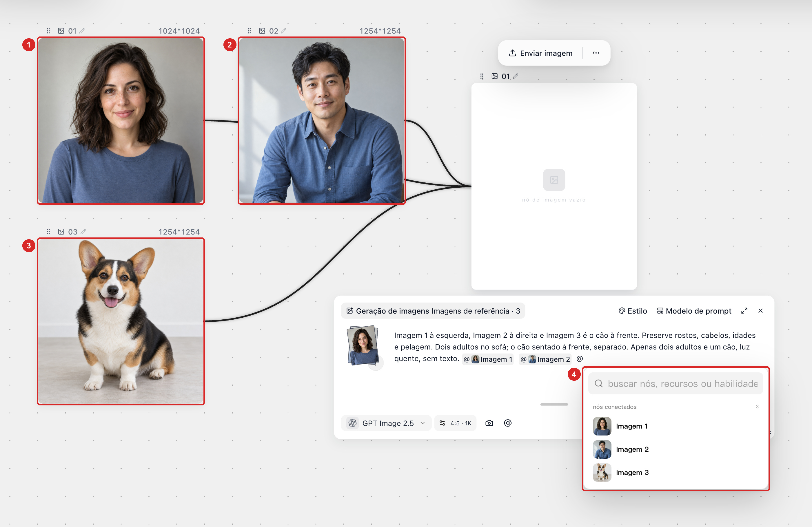Click the pencil icon beside node 01 with woman

(x=82, y=31)
